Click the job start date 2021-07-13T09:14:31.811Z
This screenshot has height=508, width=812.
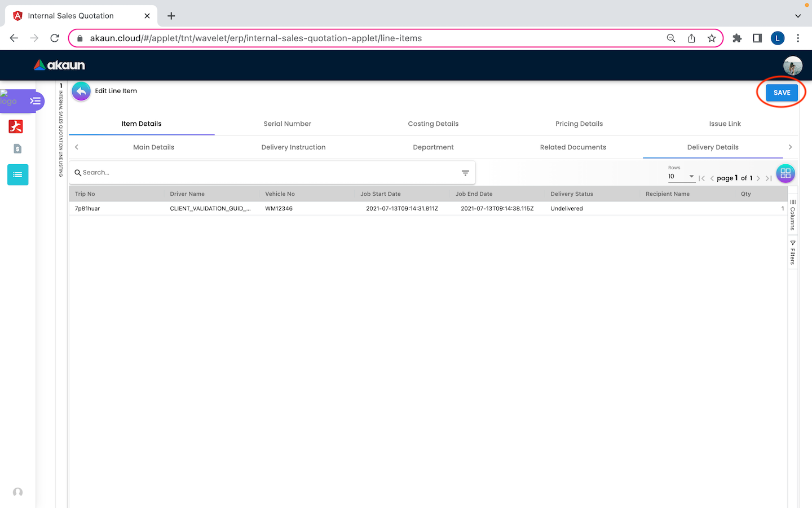(402, 209)
